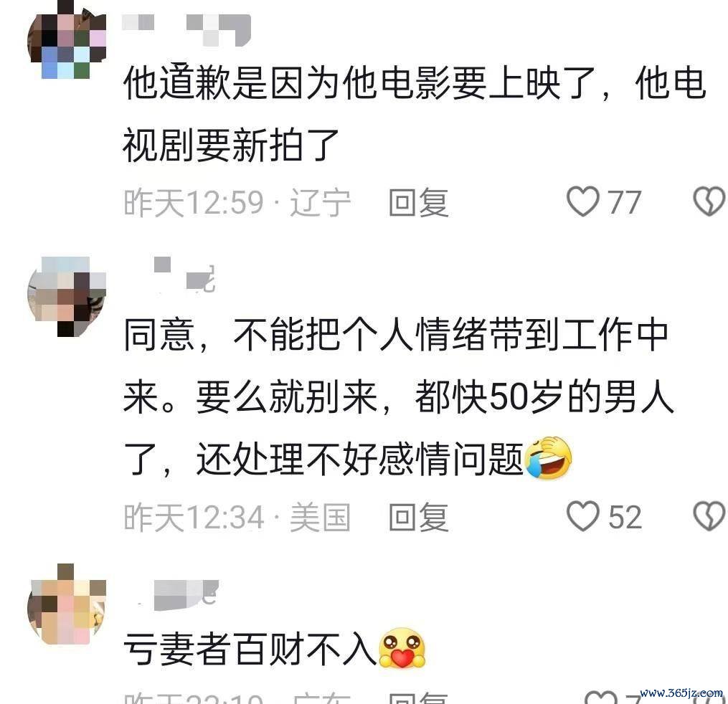Reply to the 美国 comment via 回复
This screenshot has height=704, width=728.
418,518
